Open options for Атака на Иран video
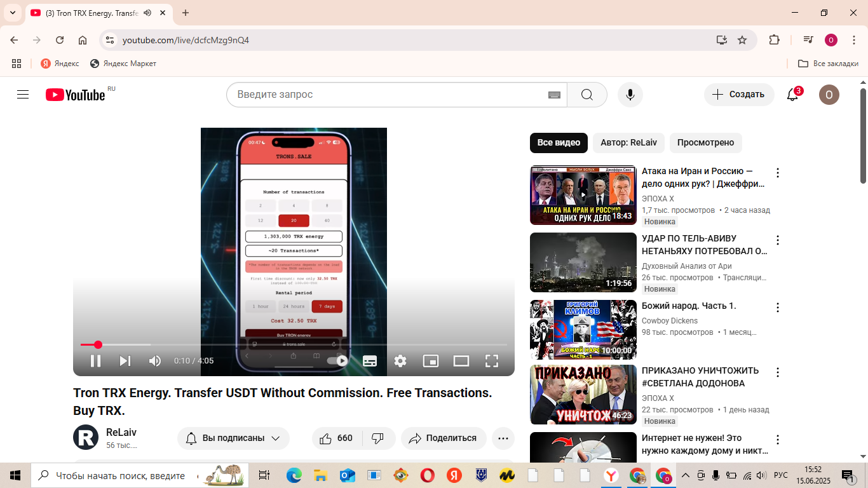868x488 pixels. point(777,173)
